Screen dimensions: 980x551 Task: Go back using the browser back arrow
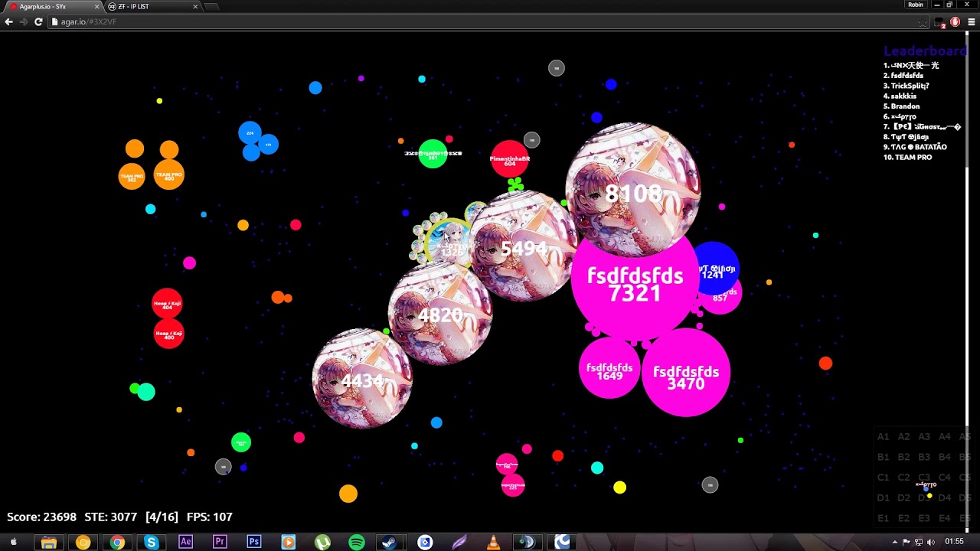[x=9, y=22]
